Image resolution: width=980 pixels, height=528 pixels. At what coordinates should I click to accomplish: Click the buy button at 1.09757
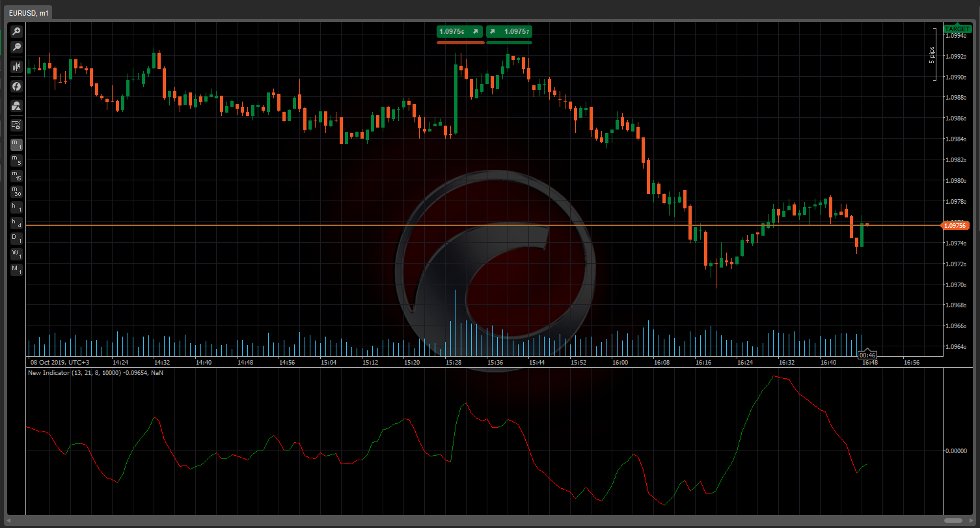coord(509,31)
